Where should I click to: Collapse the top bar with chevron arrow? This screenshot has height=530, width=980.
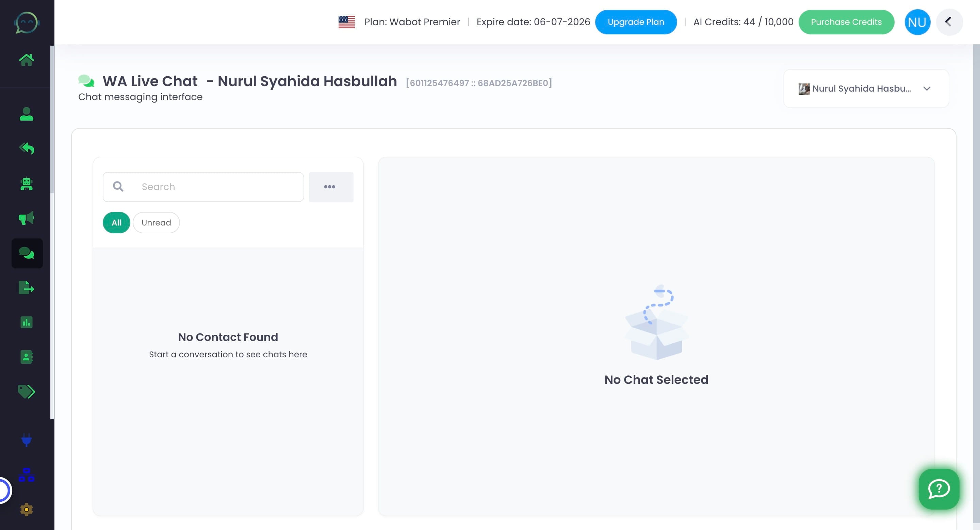948,22
